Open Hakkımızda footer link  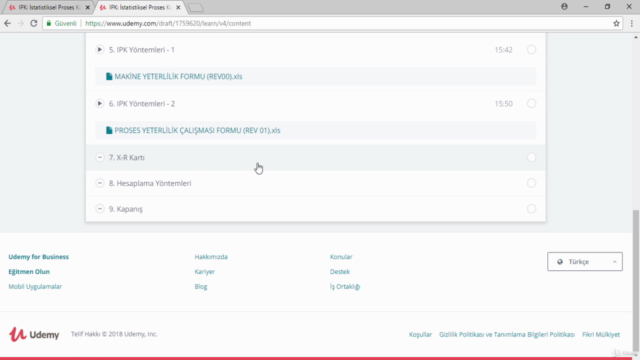click(x=211, y=257)
